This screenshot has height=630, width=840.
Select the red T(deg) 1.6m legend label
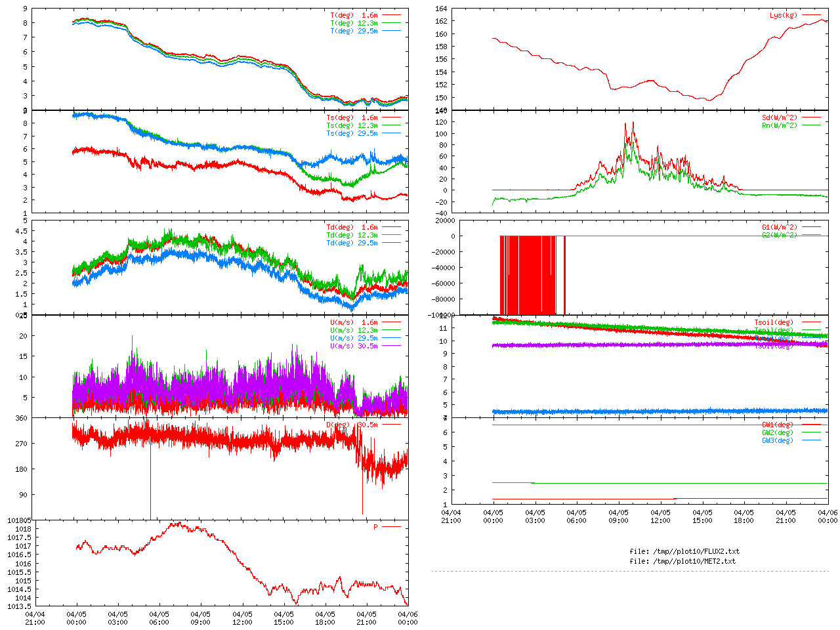coord(354,15)
